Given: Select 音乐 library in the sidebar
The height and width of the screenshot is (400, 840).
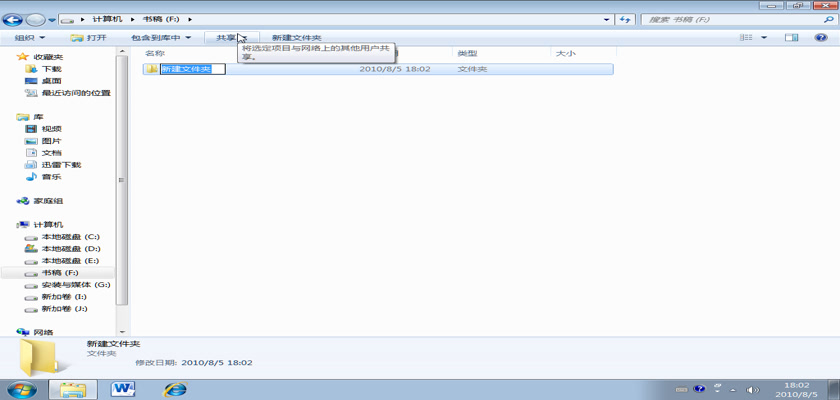Looking at the screenshot, I should pos(50,177).
